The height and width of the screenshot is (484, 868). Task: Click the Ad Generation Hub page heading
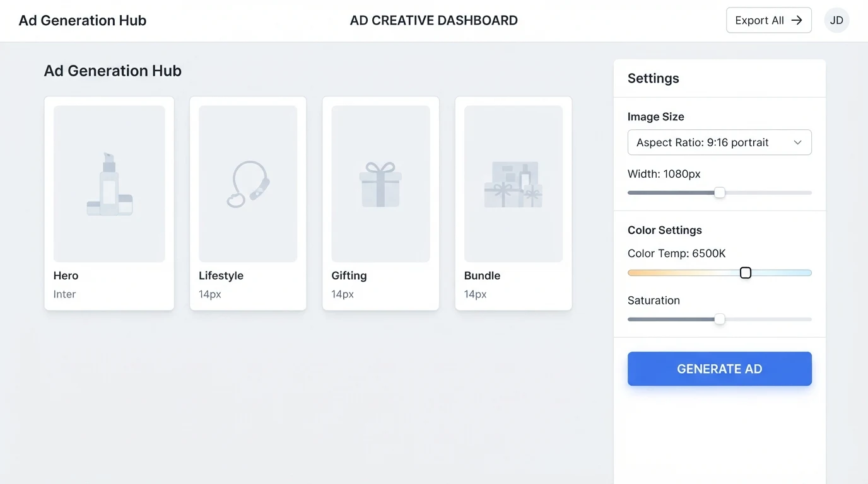[x=112, y=71]
